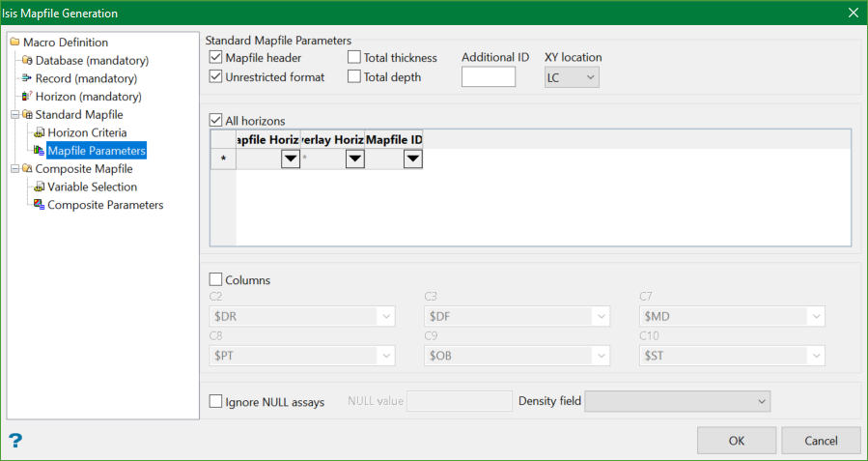Click the Horizon (mandatory) node icon

click(x=27, y=97)
